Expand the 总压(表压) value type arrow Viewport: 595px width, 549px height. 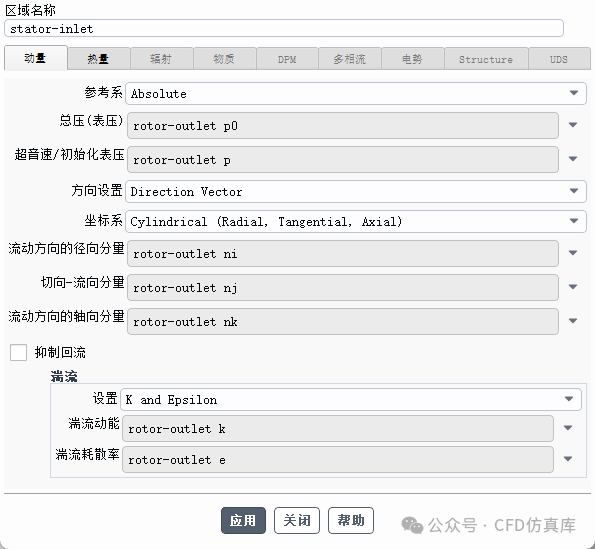[x=573, y=125]
